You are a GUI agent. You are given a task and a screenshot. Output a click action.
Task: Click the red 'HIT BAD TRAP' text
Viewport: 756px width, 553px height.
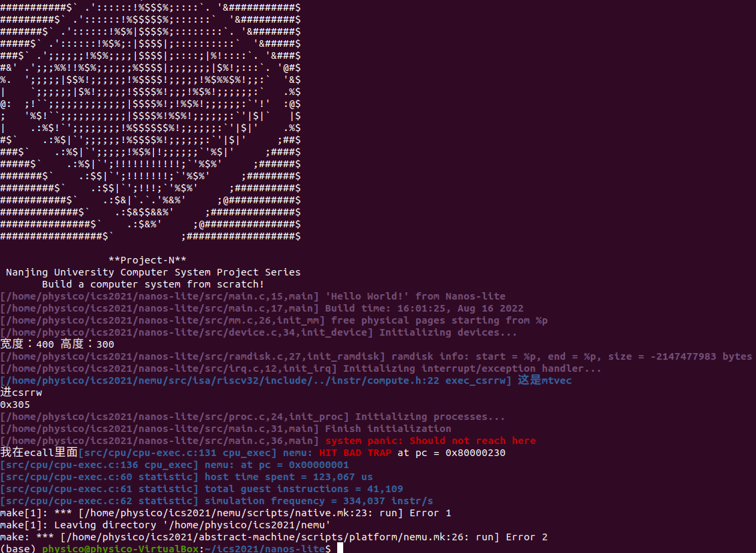pyautogui.click(x=355, y=453)
